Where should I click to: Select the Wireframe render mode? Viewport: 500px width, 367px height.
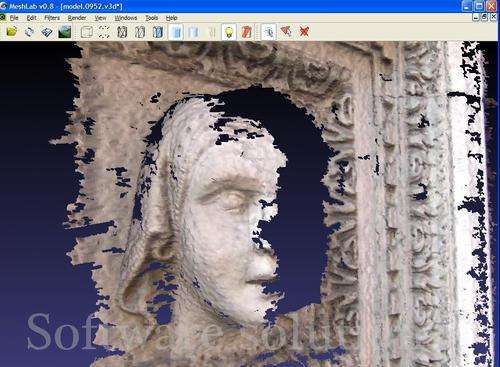pyautogui.click(x=122, y=32)
